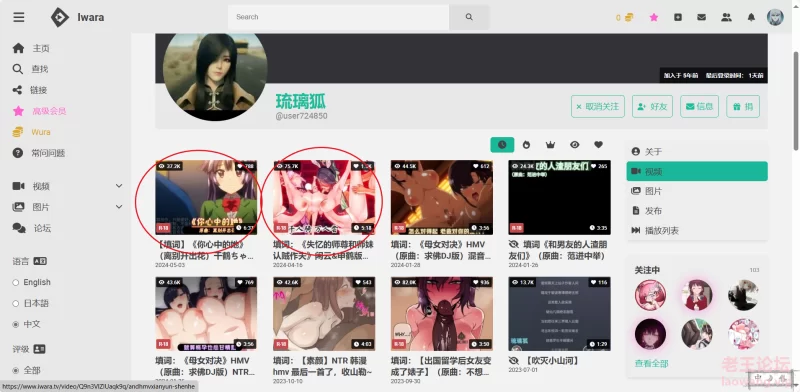This screenshot has height=392, width=800.
Task: Open the user avatar menu top right
Action: [x=775, y=17]
